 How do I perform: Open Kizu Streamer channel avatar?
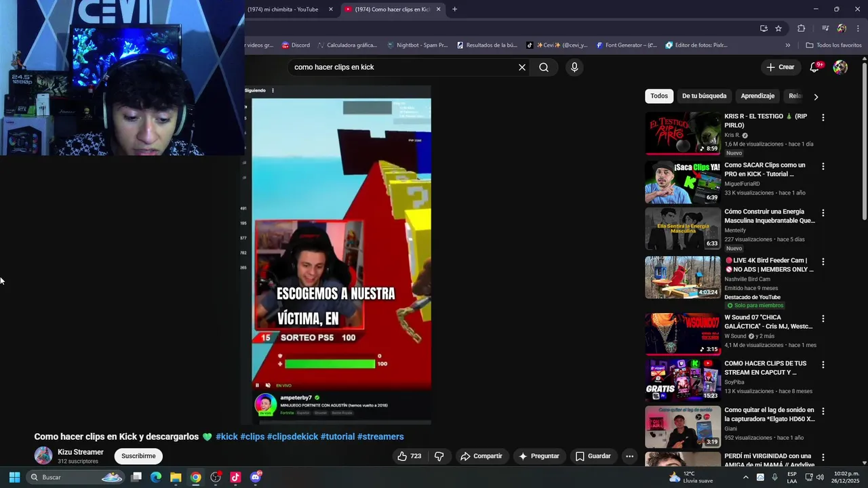pyautogui.click(x=43, y=455)
